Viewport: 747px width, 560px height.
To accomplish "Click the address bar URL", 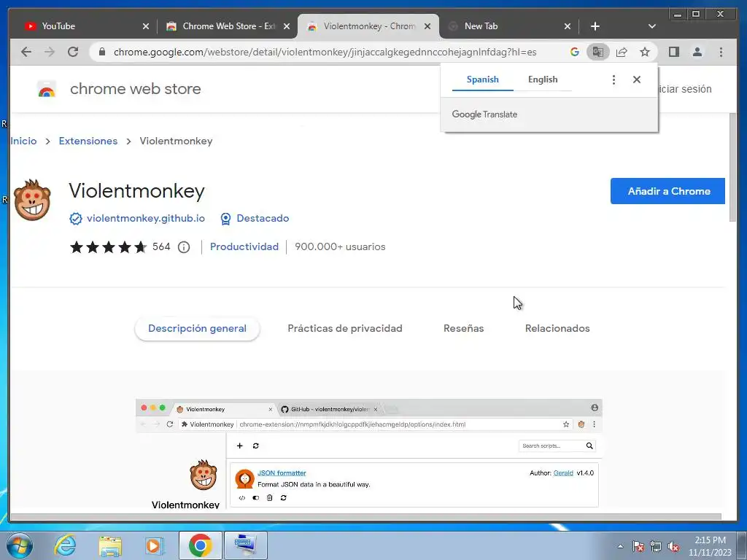I will pyautogui.click(x=325, y=52).
